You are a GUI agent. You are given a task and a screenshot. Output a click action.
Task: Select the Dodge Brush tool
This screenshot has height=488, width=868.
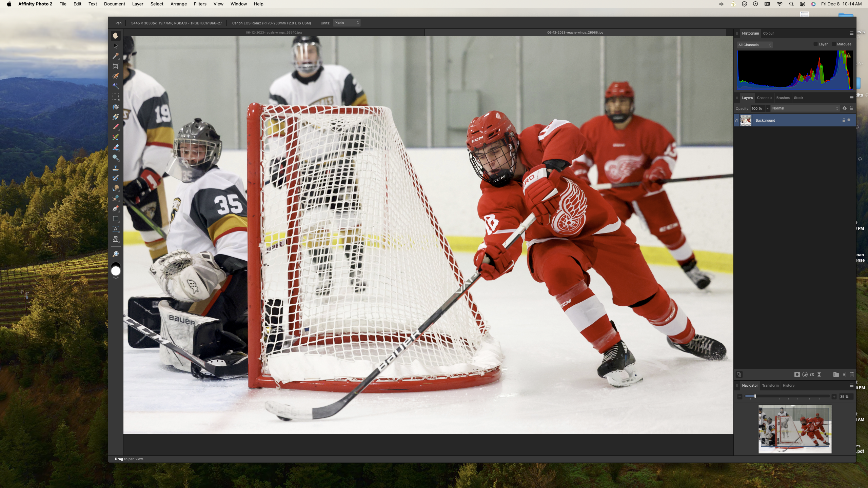pyautogui.click(x=116, y=158)
